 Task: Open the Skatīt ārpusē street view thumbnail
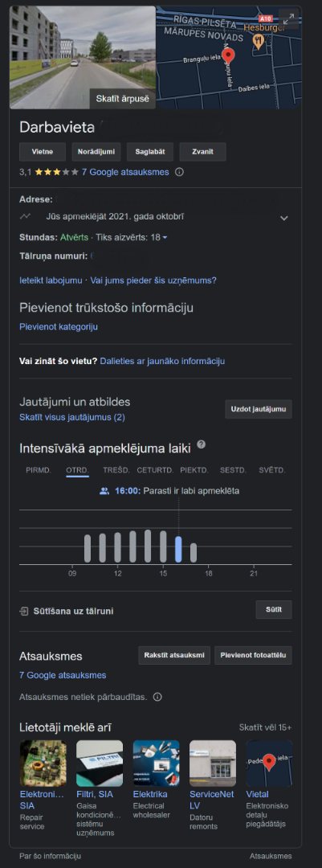(83, 58)
